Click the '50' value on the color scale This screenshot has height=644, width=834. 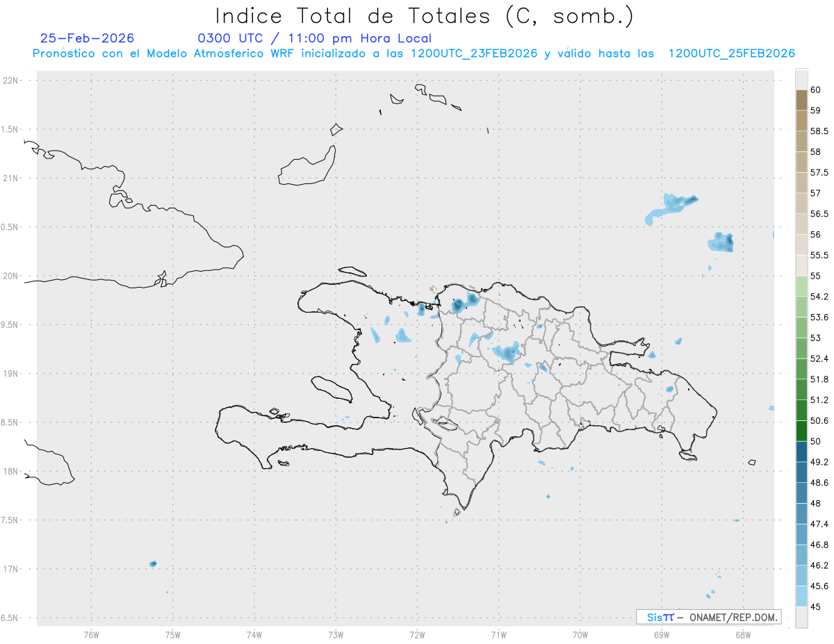816,441
